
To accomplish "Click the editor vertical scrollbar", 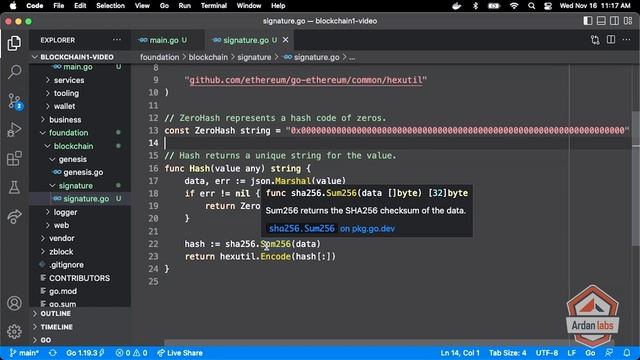I will click(x=636, y=178).
